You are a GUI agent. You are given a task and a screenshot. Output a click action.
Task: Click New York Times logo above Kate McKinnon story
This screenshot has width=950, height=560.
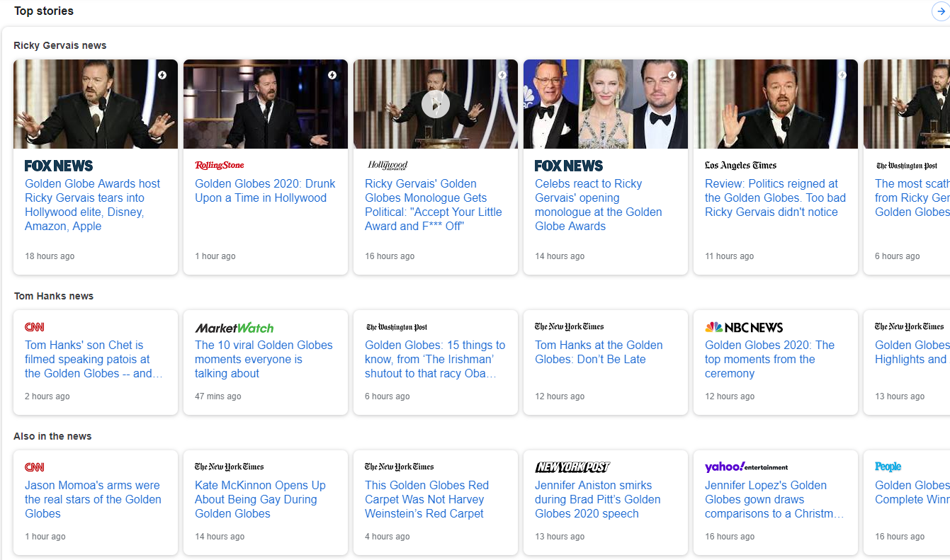(230, 467)
